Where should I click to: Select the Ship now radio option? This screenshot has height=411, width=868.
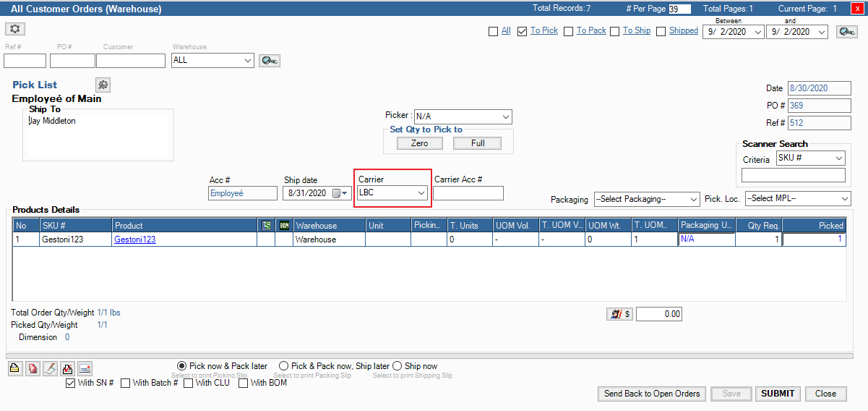click(397, 366)
